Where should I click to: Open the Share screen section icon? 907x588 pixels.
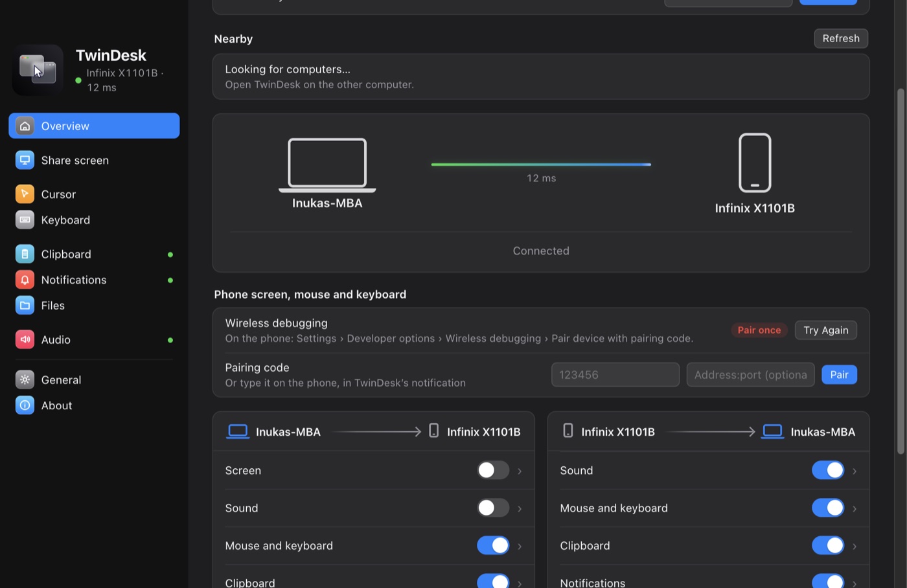(25, 160)
